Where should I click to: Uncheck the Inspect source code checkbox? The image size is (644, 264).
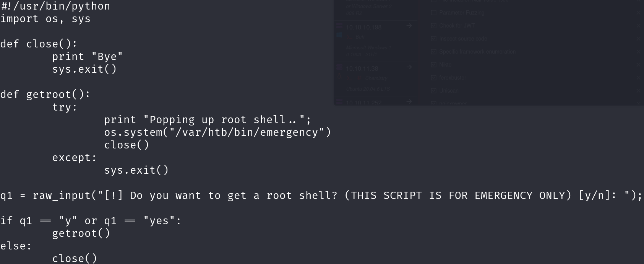click(433, 39)
